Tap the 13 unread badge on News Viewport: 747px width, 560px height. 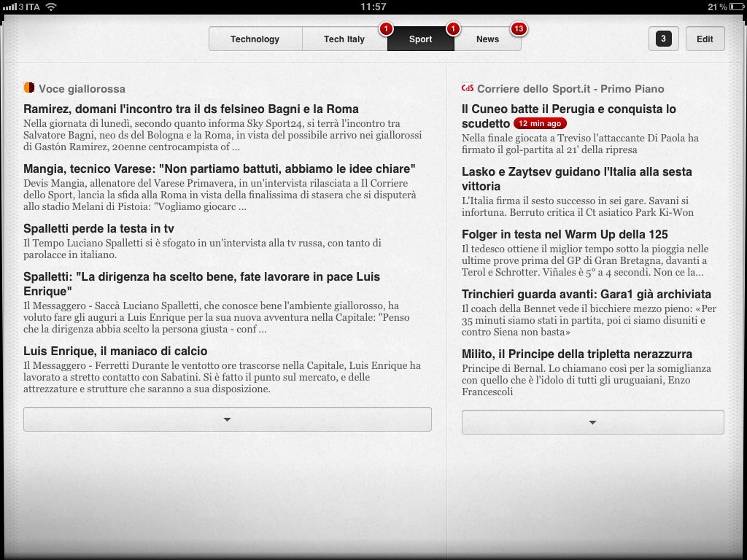coord(519,28)
